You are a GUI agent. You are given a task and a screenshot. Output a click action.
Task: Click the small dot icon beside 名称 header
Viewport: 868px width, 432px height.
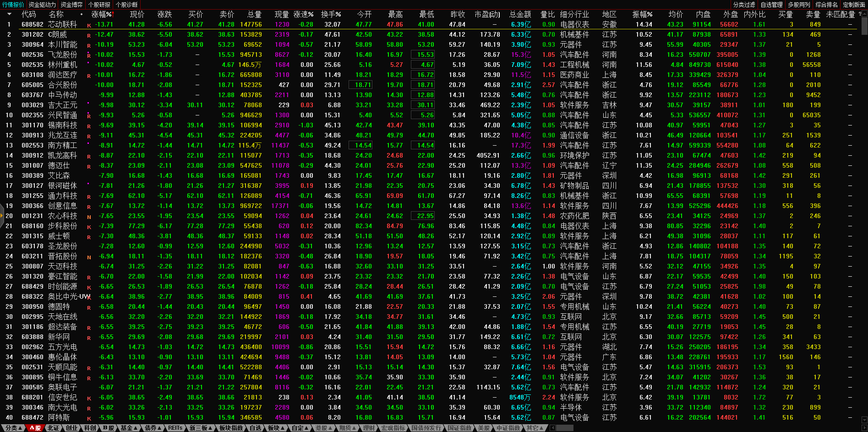[82, 14]
